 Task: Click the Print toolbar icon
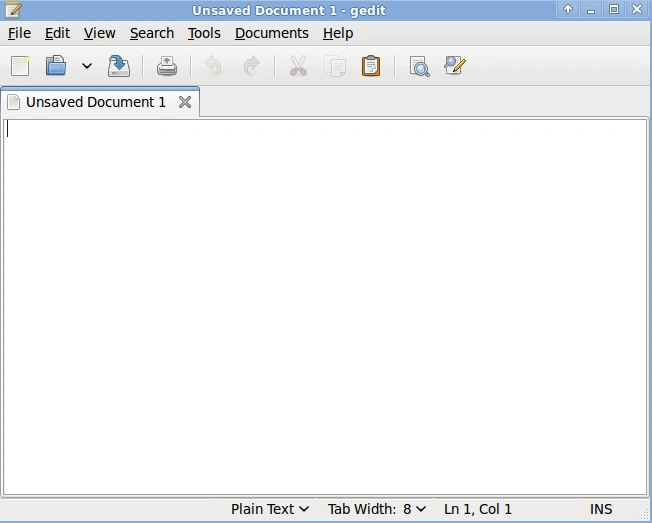click(167, 66)
